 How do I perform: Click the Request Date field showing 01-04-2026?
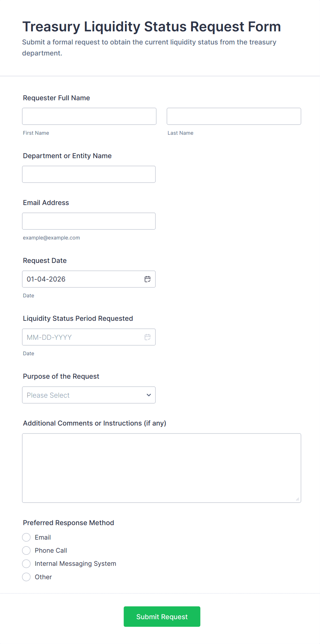tap(83, 279)
